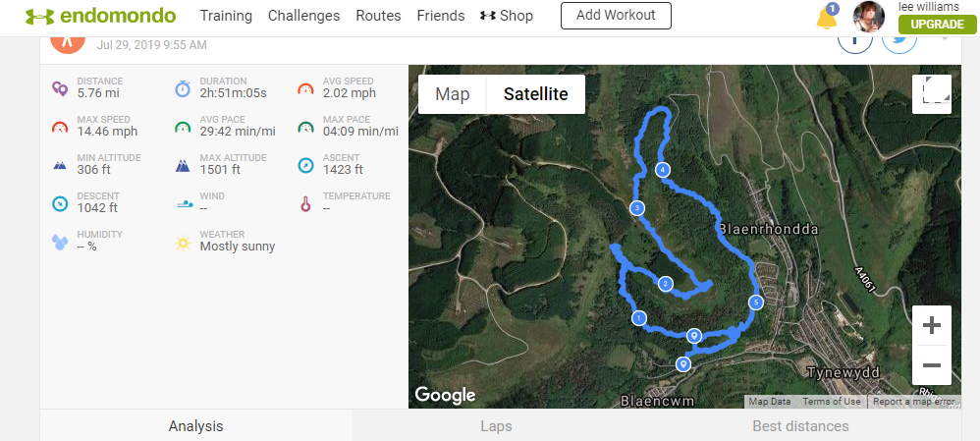Click the Twitter share icon
980x441 pixels.
(x=898, y=40)
